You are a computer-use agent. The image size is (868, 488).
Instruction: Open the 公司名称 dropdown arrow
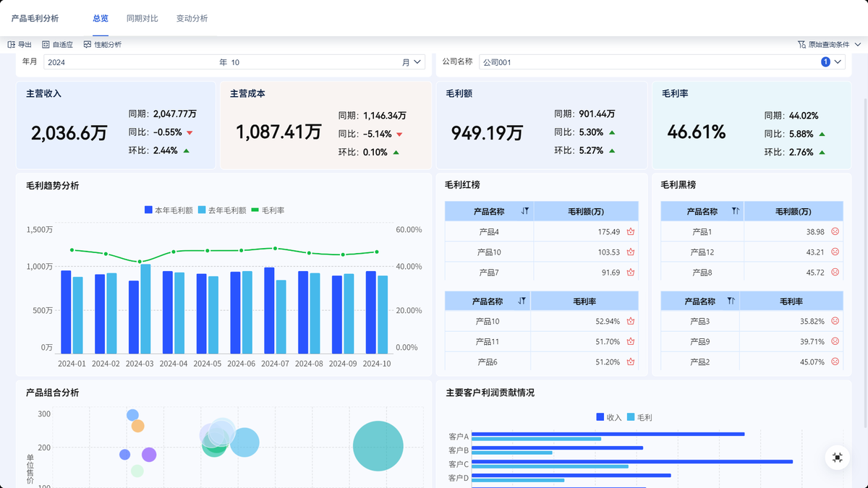(x=838, y=62)
